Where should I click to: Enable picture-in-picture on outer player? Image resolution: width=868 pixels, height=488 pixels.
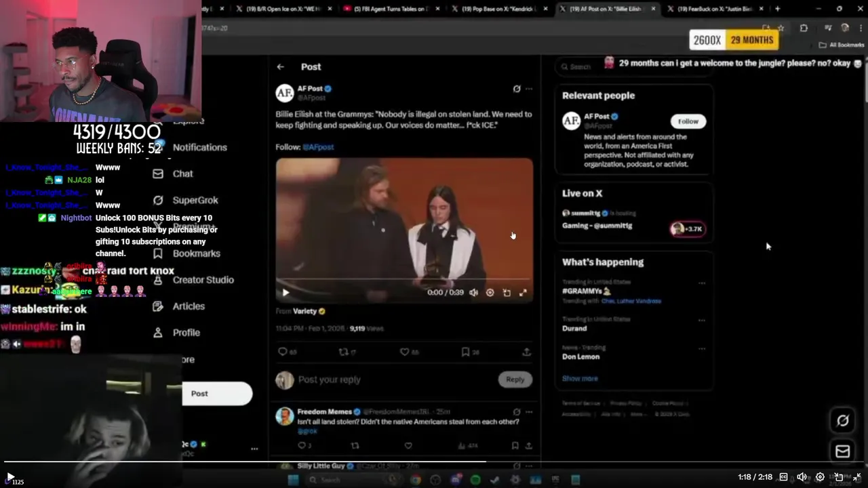click(x=838, y=477)
